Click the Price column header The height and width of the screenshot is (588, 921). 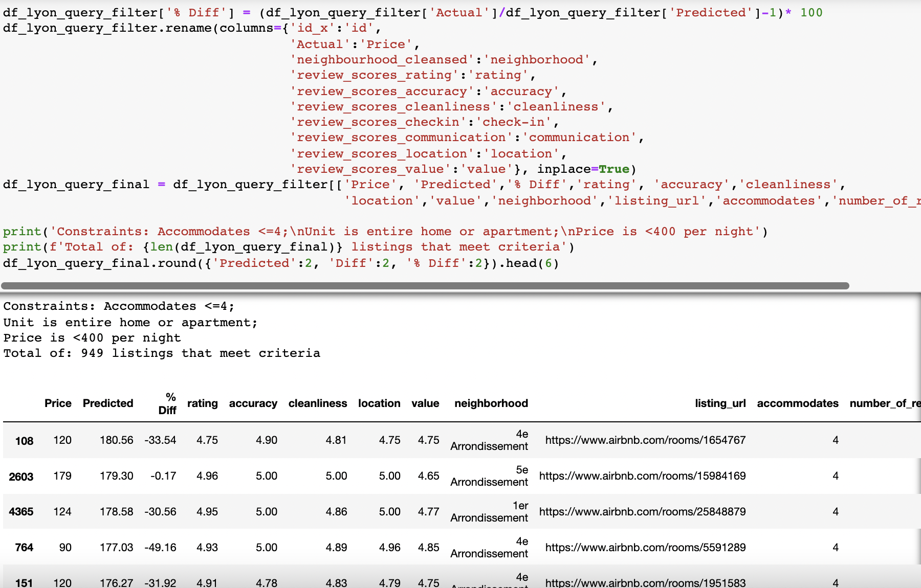(x=58, y=403)
